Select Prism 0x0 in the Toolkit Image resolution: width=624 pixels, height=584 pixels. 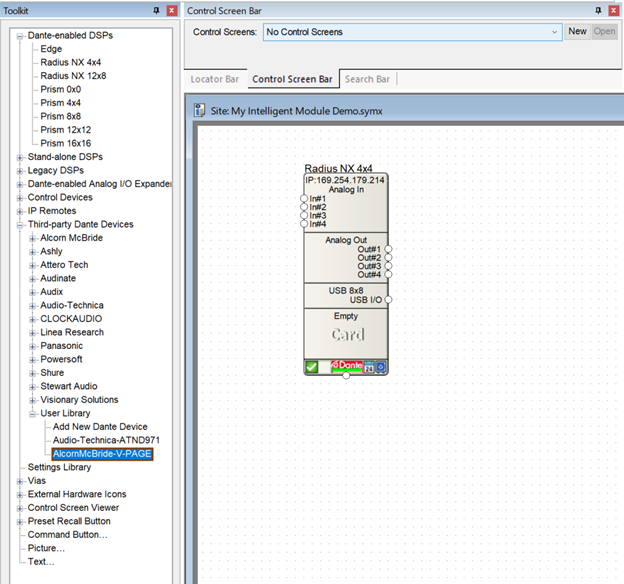60,89
